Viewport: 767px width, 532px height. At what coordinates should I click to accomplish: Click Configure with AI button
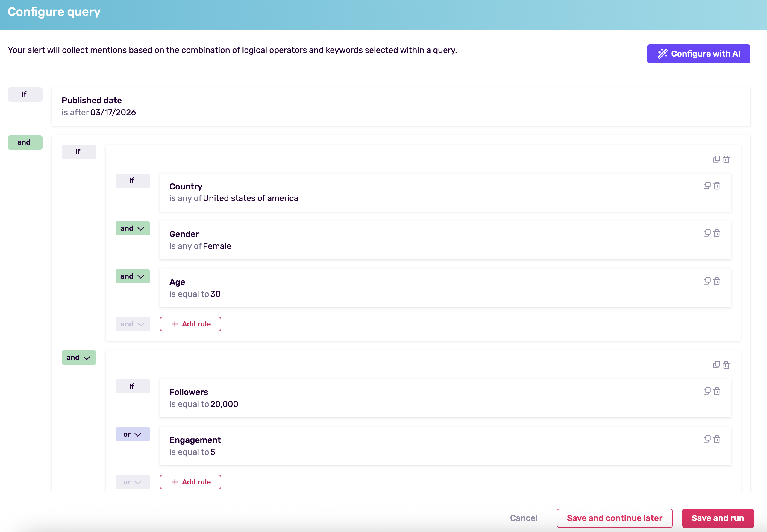click(698, 54)
